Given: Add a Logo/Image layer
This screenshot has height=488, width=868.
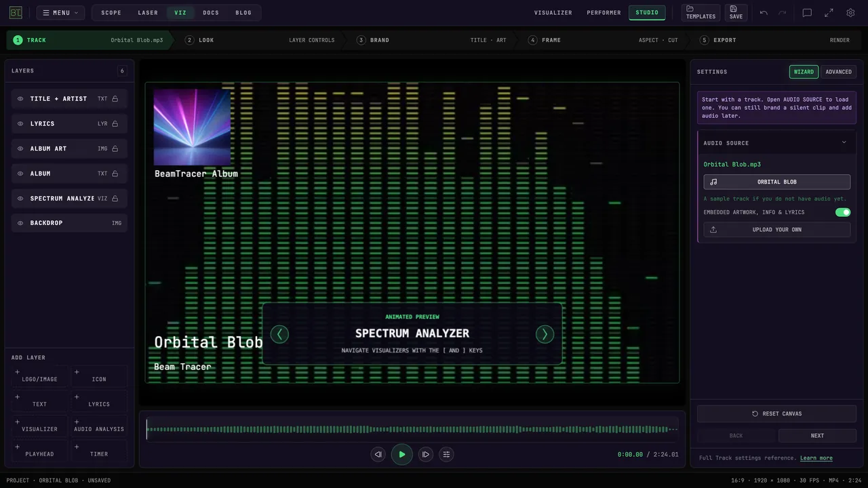Looking at the screenshot, I should (39, 376).
